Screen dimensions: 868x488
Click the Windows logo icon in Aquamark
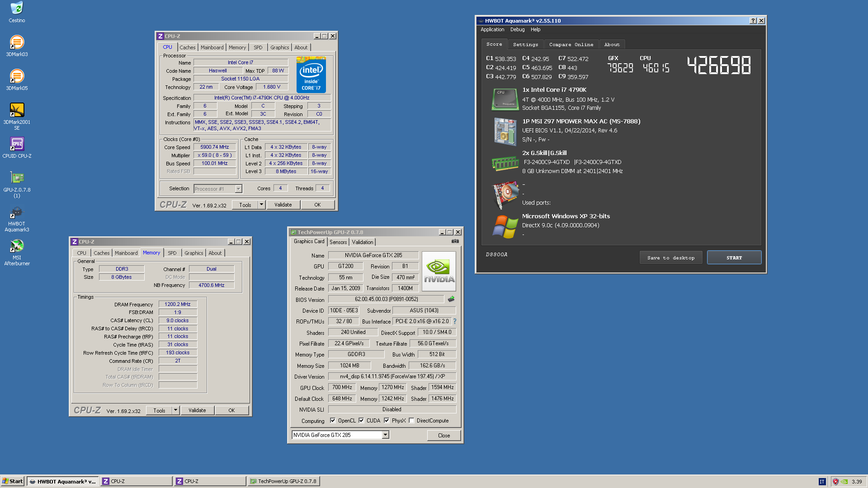(x=505, y=226)
